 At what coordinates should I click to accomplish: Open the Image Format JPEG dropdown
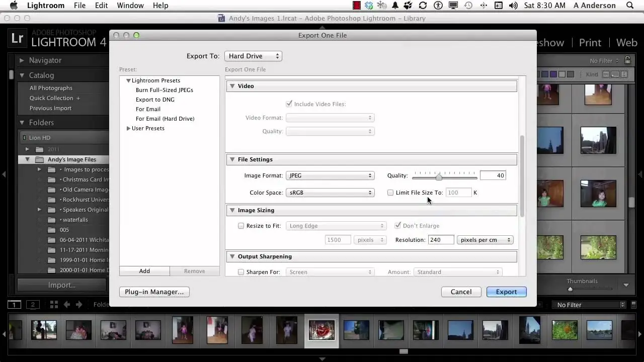pyautogui.click(x=330, y=175)
